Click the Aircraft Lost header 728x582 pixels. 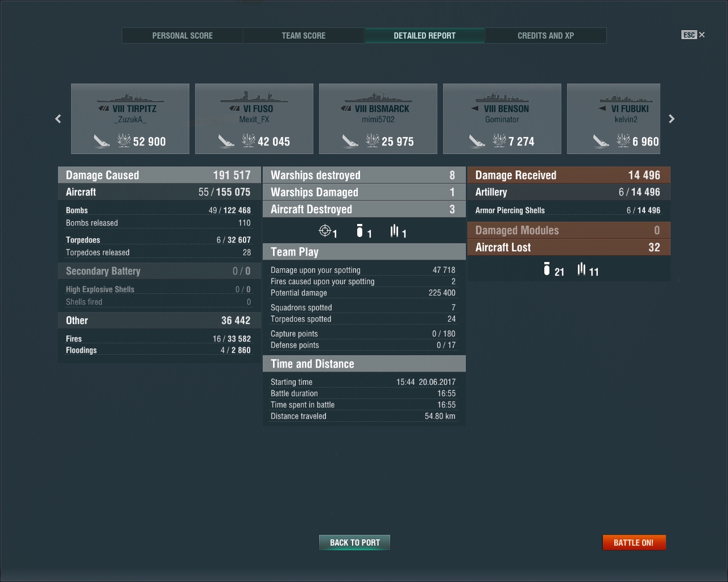pyautogui.click(x=569, y=247)
